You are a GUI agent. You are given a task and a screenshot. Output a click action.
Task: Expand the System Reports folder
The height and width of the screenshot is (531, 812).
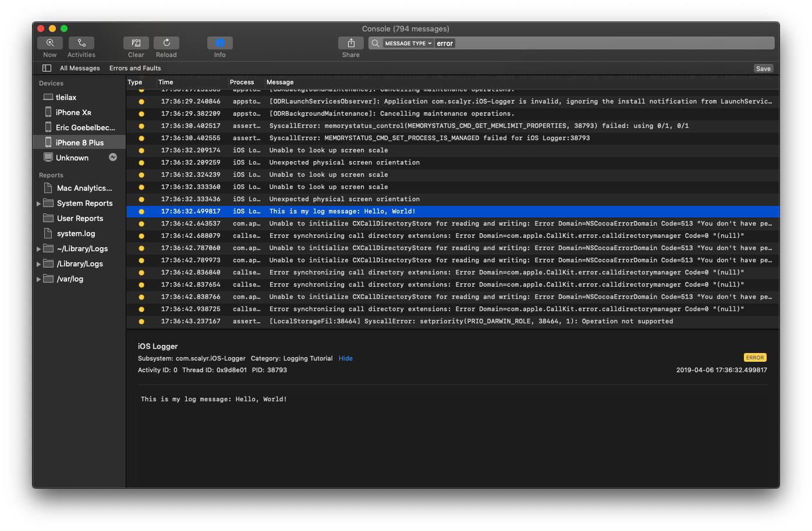[x=38, y=204]
